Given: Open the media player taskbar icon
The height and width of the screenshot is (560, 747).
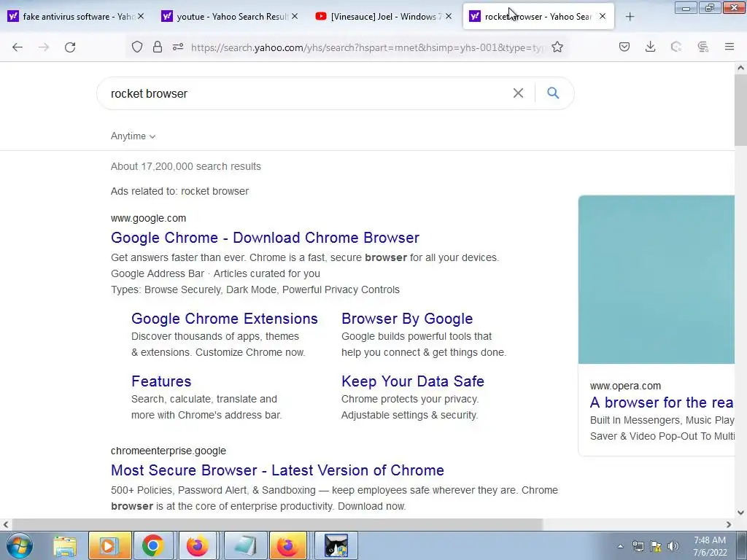Looking at the screenshot, I should coord(109,545).
